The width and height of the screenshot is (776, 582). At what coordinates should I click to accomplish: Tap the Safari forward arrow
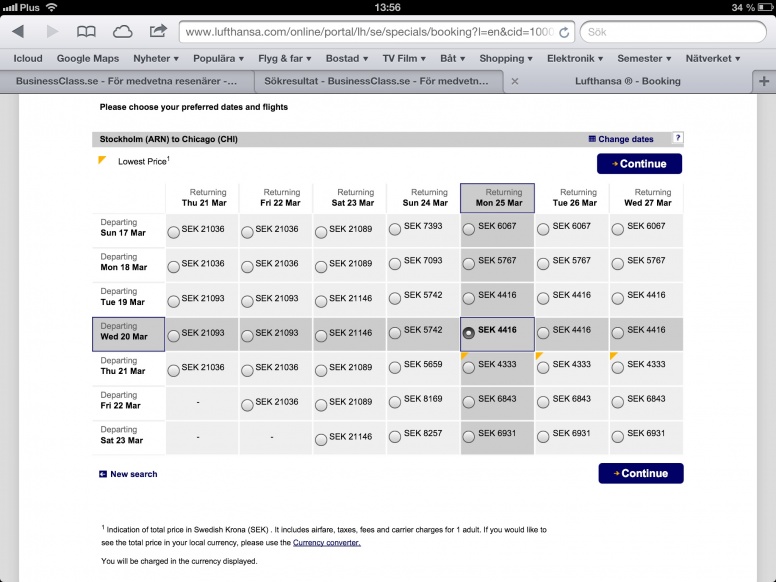pos(51,32)
